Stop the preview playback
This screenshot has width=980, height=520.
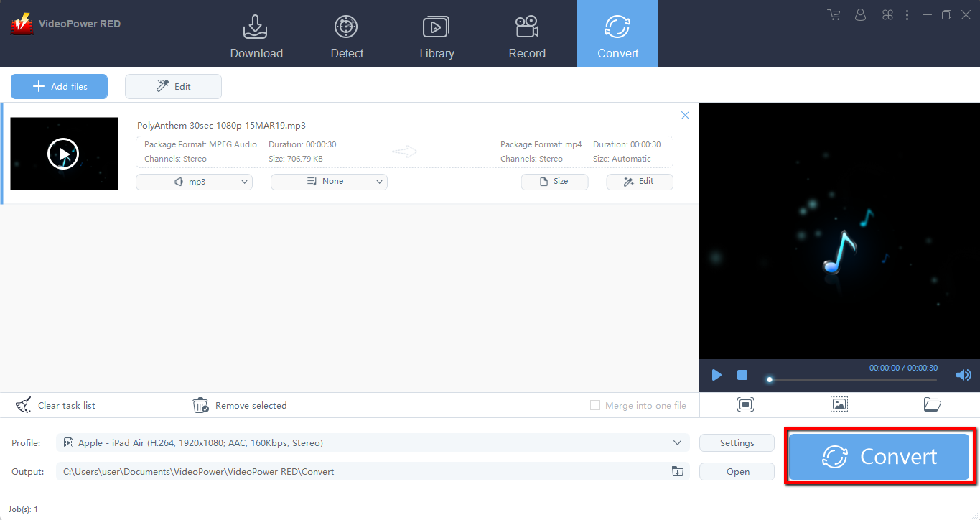tap(742, 375)
